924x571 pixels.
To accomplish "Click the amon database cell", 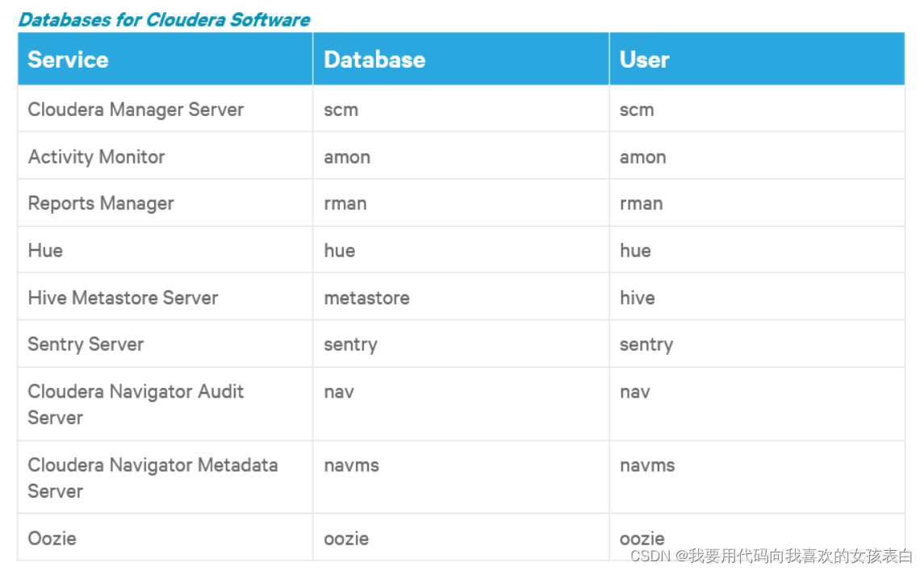I will (347, 156).
